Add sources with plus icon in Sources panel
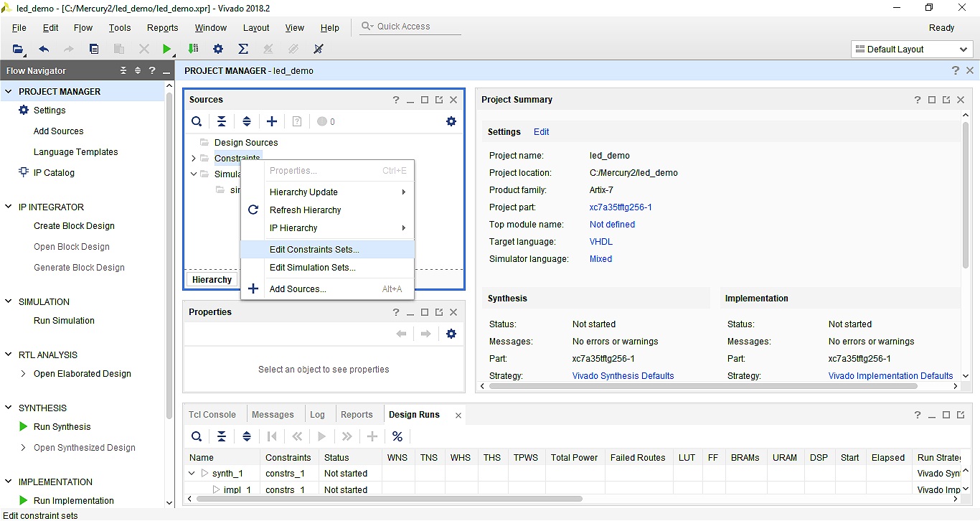This screenshot has height=521, width=980. click(x=272, y=121)
